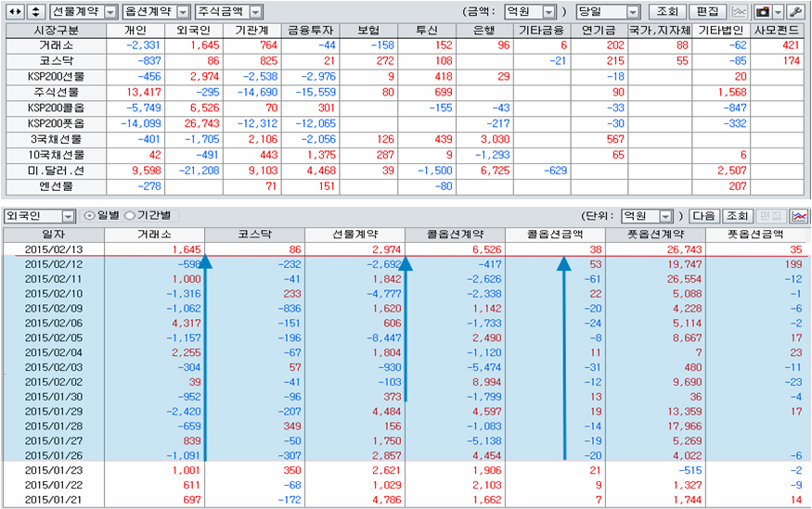Click the top 조회 button
The height and width of the screenshot is (509, 812).
pyautogui.click(x=666, y=12)
